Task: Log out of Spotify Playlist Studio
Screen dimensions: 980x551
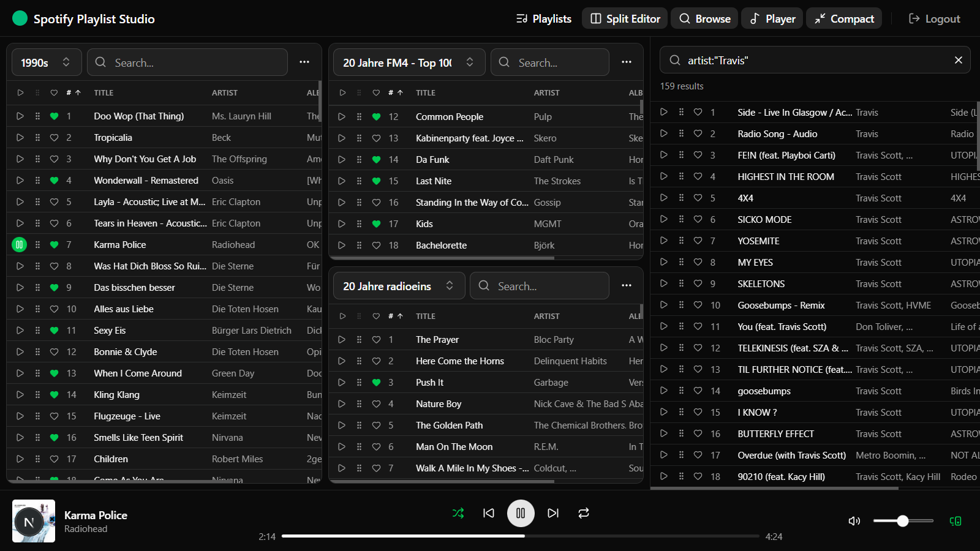Action: point(934,18)
